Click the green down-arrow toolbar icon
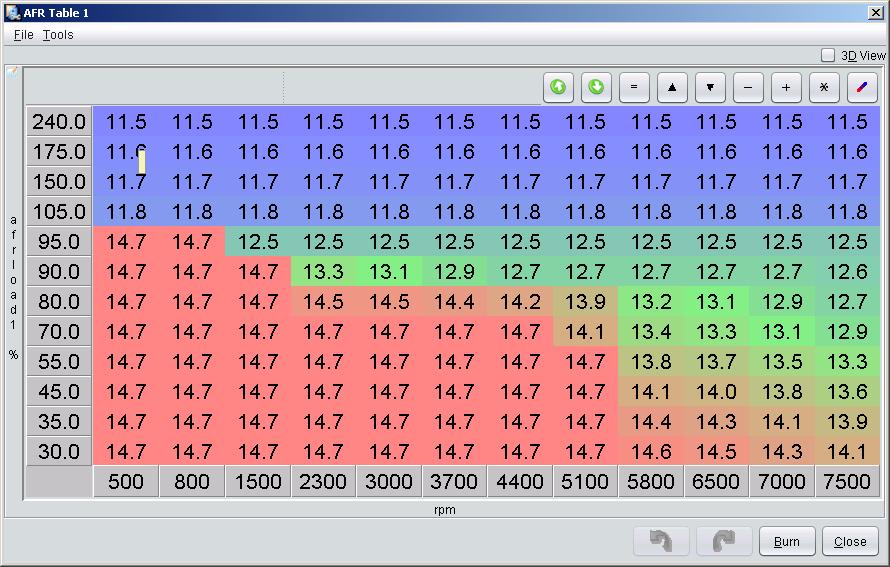This screenshot has width=890, height=567. 596,87
